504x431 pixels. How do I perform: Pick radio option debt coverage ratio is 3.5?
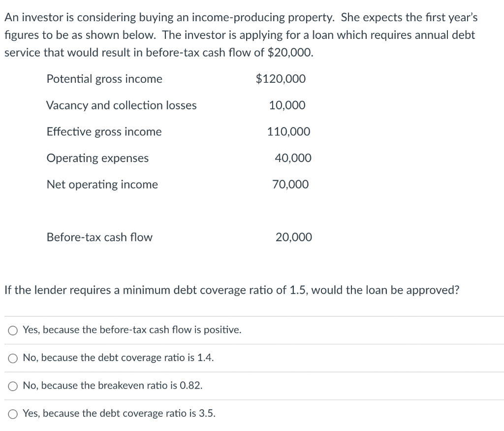click(13, 414)
